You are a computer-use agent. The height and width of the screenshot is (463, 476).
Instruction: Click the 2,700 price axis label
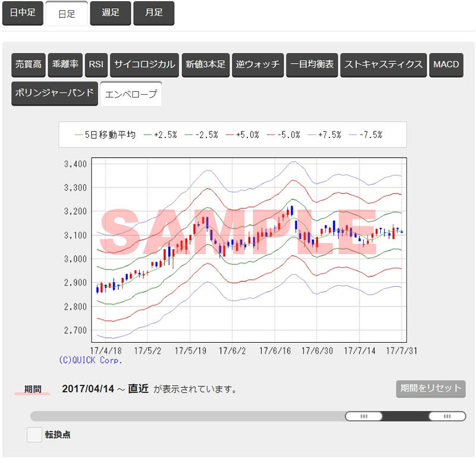coord(76,330)
